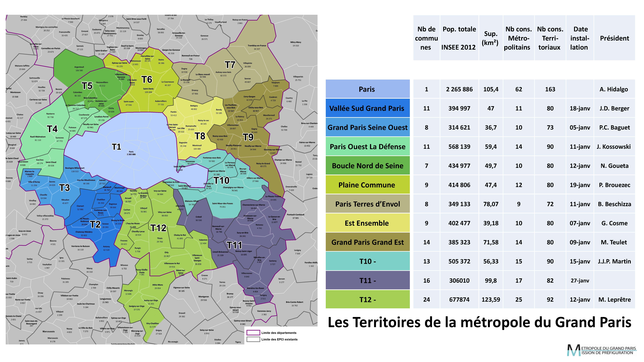Image resolution: width=644 pixels, height=362 pixels.
Task: Click the T12 label on the map
Action: [x=158, y=228]
